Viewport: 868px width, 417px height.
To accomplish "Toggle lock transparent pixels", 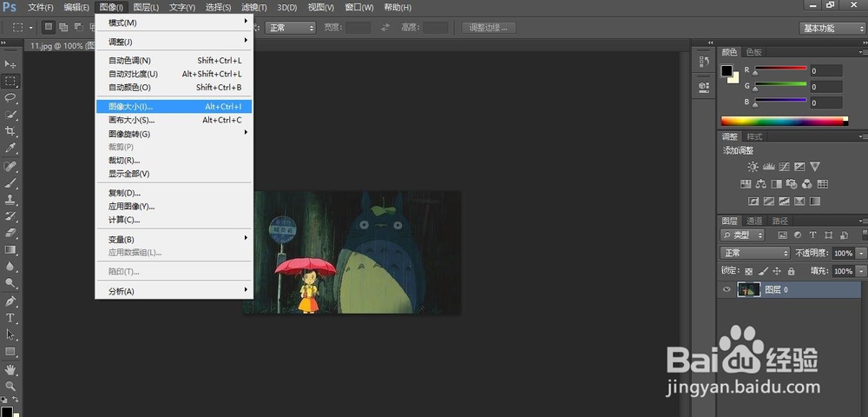I will point(748,271).
